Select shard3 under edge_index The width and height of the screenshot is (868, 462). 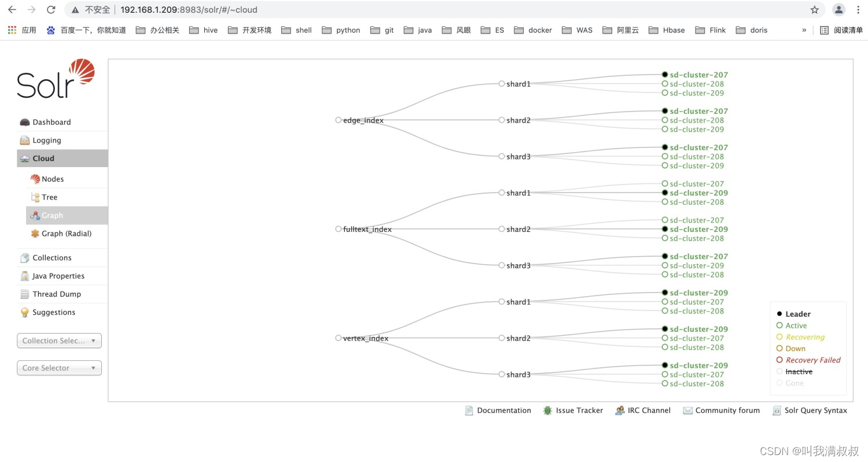point(514,157)
